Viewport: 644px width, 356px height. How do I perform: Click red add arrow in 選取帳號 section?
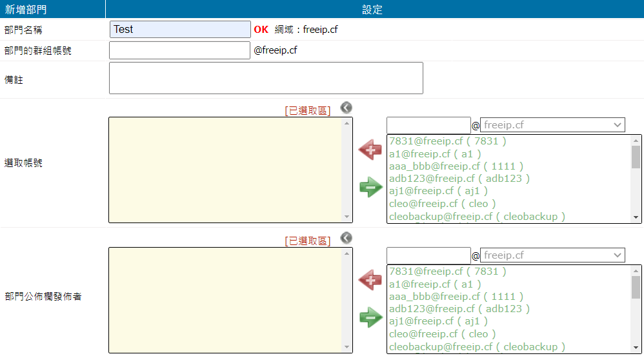pyautogui.click(x=370, y=150)
